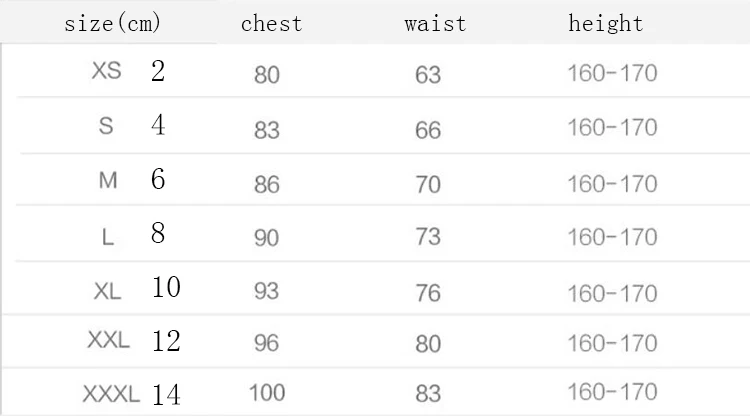
Task: Select the height range in the S row
Action: (x=612, y=128)
